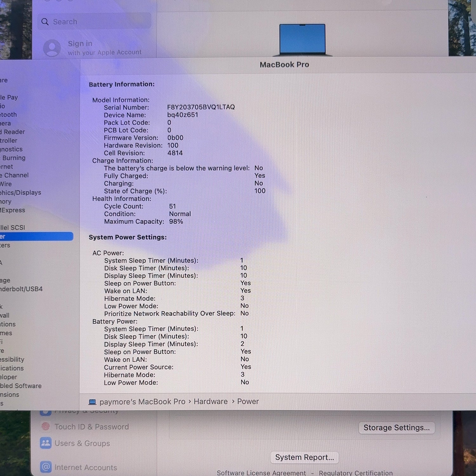Image resolution: width=476 pixels, height=476 pixels.
Task: Click Hardware in the path bar
Action: [211, 401]
